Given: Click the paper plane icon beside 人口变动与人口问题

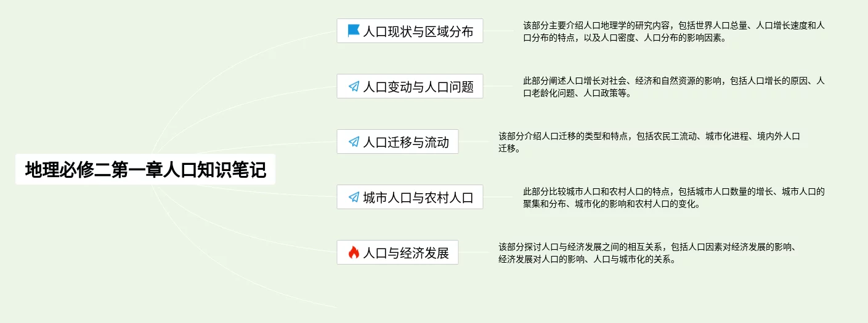Looking at the screenshot, I should 354,86.
